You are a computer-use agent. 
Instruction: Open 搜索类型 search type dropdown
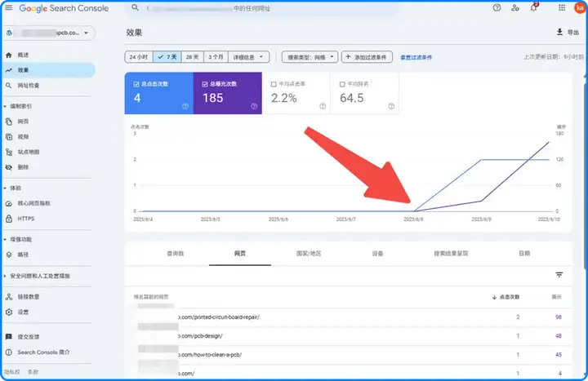(310, 57)
